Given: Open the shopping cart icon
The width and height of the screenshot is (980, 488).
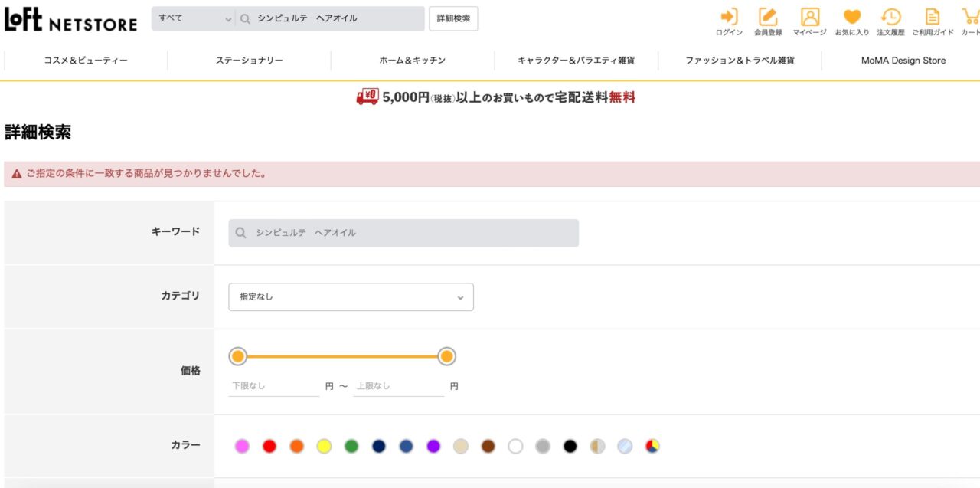Looking at the screenshot, I should click(x=971, y=17).
